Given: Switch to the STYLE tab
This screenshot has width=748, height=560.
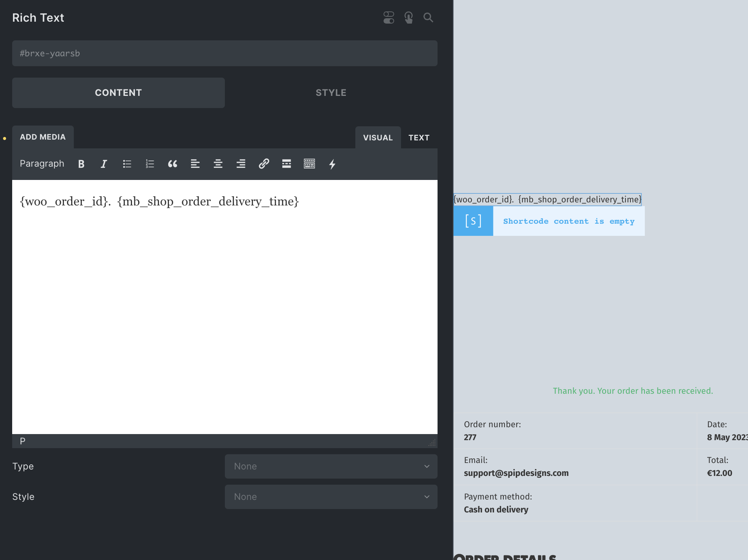Looking at the screenshot, I should (x=331, y=93).
